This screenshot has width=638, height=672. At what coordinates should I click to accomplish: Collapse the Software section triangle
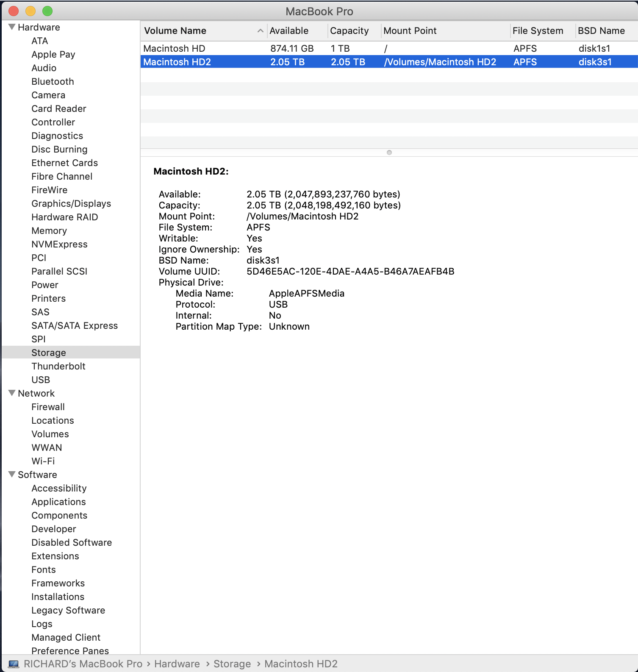(x=12, y=475)
